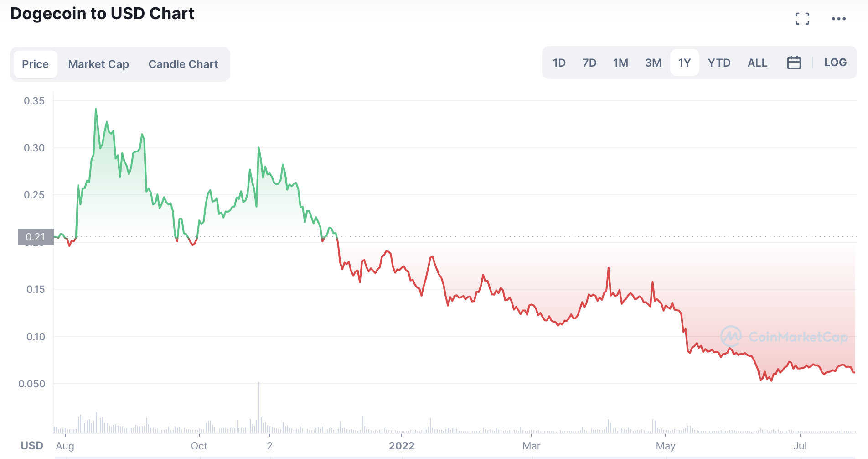The image size is (868, 459).
Task: Select the 1D time range
Action: point(559,63)
